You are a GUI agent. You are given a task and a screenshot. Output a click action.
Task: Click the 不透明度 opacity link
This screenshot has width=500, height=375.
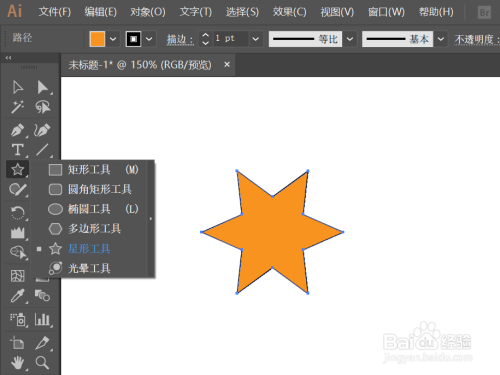[477, 39]
